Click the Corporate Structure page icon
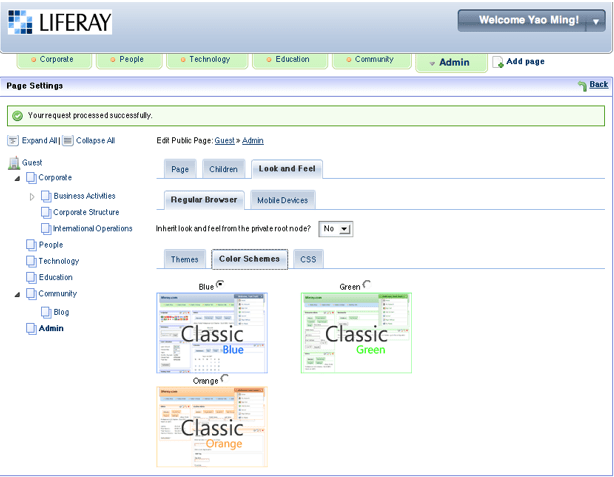This screenshot has width=614, height=477. 46,212
